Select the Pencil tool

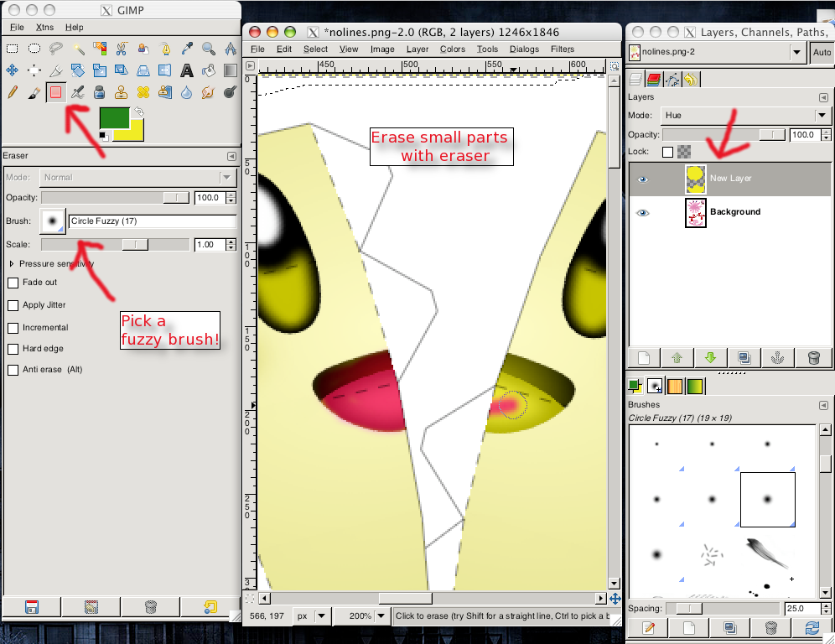click(13, 92)
